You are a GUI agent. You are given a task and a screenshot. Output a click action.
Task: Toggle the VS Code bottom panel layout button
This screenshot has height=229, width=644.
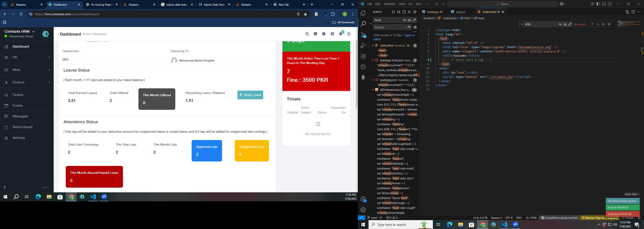pyautogui.click(x=604, y=4)
